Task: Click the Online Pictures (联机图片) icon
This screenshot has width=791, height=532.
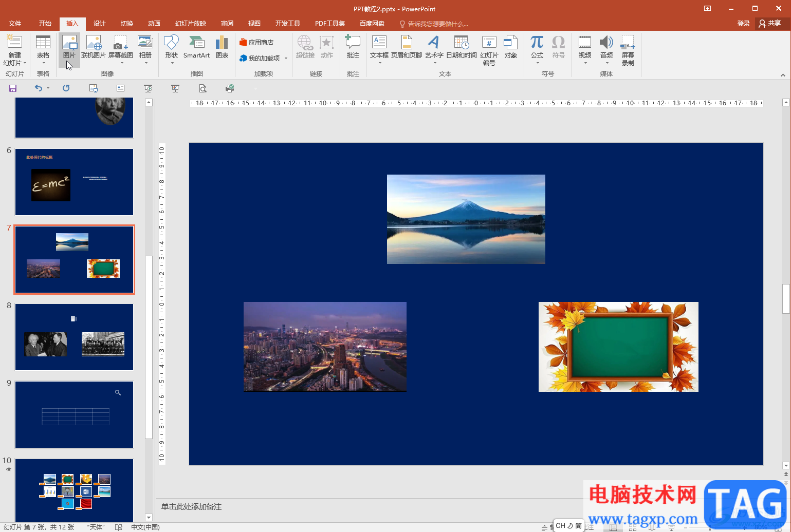Action: coord(94,43)
